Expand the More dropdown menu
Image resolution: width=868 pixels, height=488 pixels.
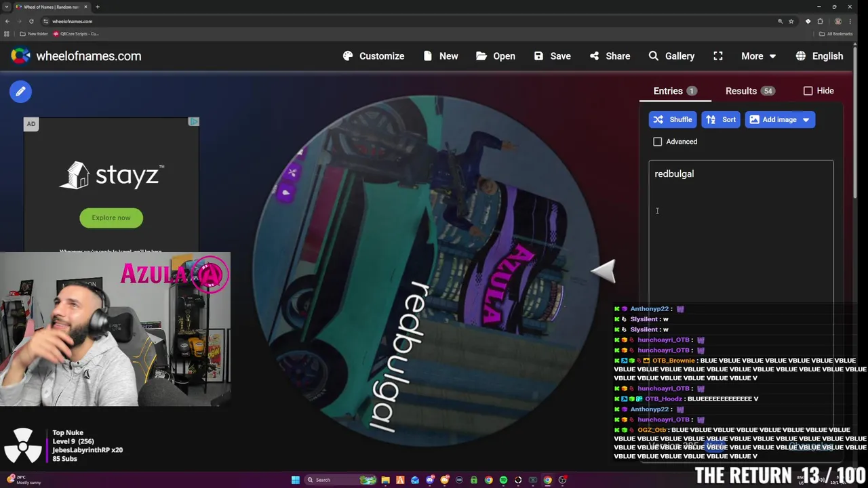pyautogui.click(x=758, y=56)
